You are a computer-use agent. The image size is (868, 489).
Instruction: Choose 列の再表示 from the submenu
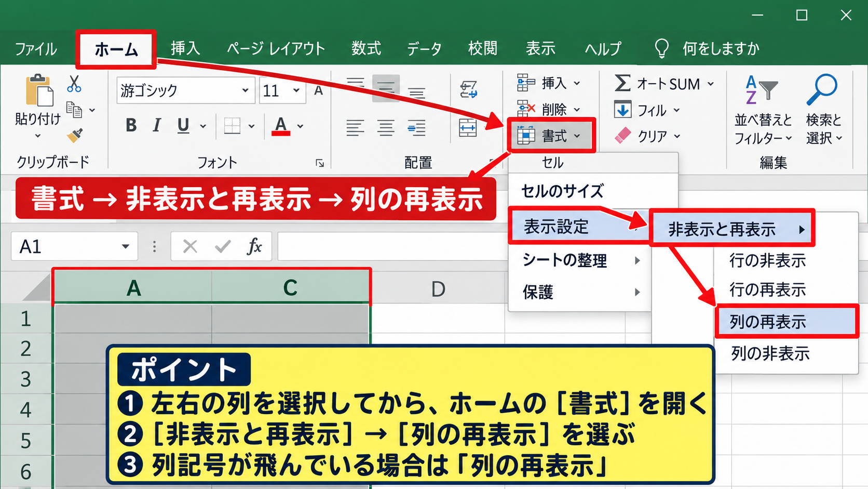[x=786, y=322]
